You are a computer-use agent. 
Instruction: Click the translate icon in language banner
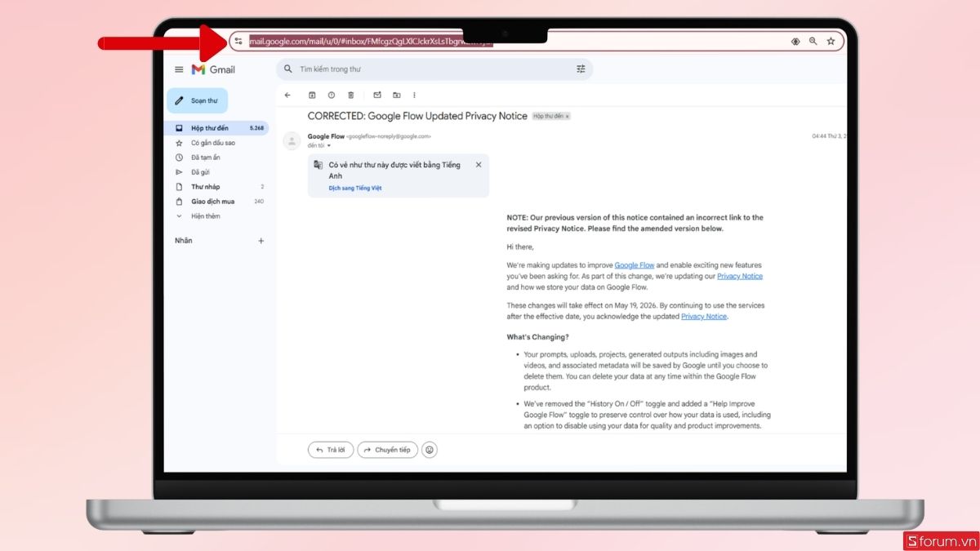[318, 165]
